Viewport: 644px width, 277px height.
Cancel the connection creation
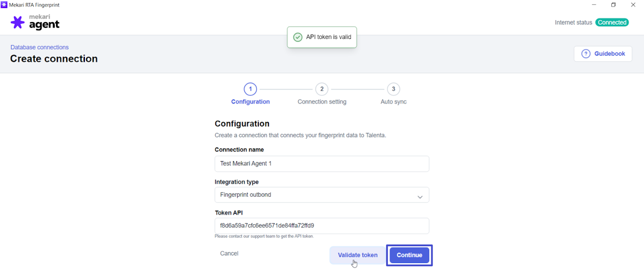[x=229, y=253]
